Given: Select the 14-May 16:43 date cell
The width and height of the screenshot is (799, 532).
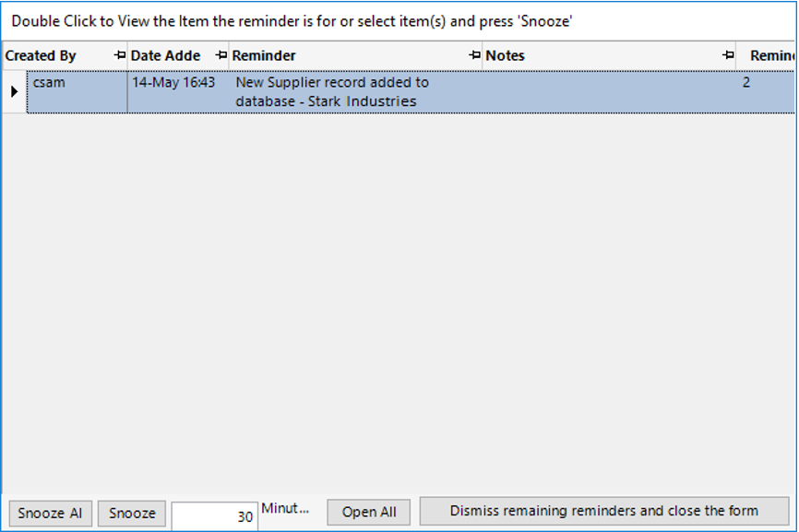Looking at the screenshot, I should coord(177,92).
